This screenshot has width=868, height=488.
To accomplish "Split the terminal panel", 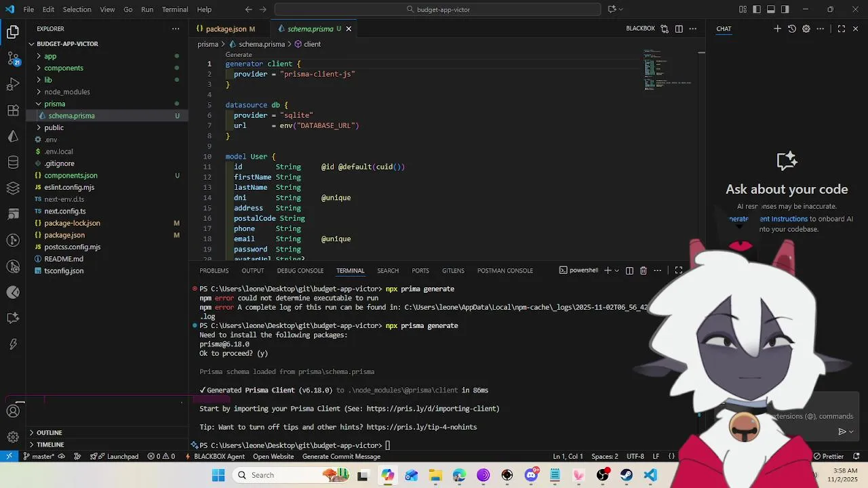I will pos(629,270).
